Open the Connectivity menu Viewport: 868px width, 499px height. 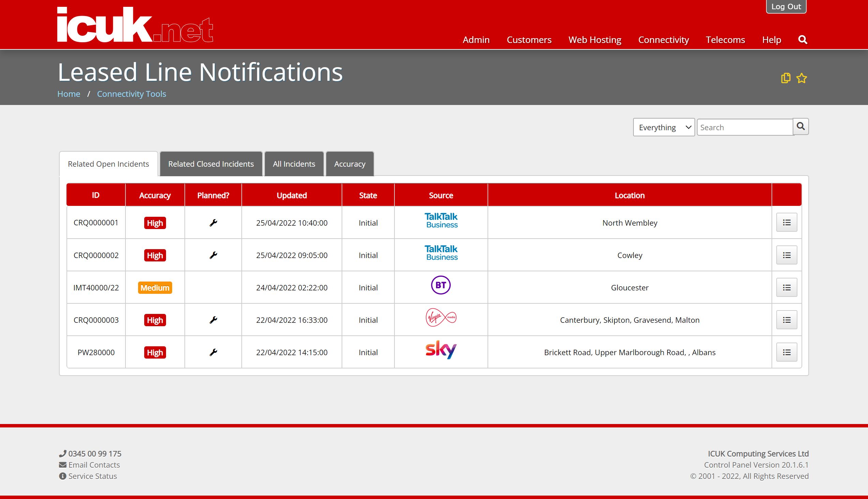[x=663, y=40]
